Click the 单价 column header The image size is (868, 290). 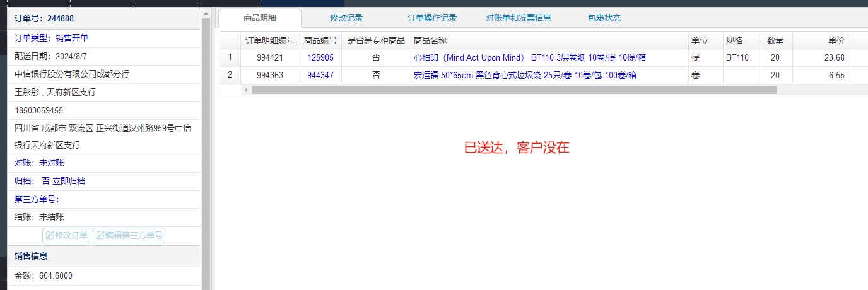tap(820, 40)
